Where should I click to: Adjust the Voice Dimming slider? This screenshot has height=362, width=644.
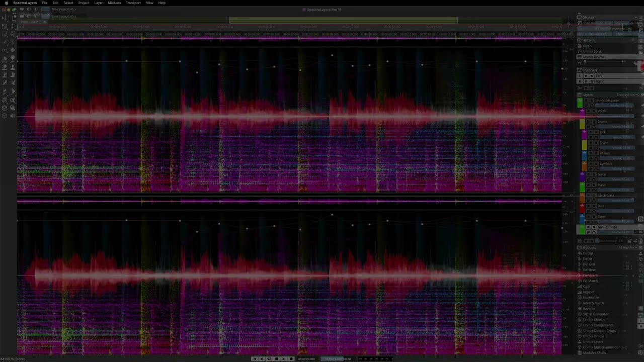[x=611, y=241]
